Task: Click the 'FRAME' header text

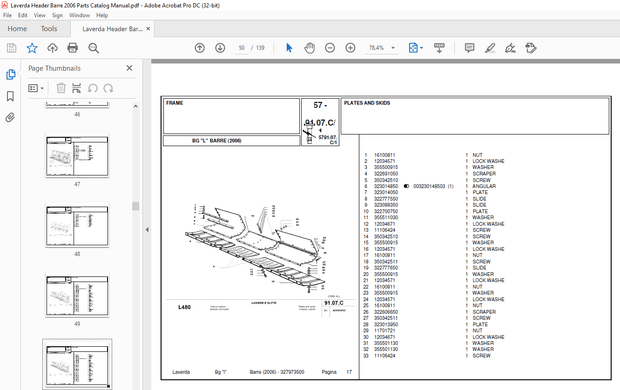Action: 174,103
